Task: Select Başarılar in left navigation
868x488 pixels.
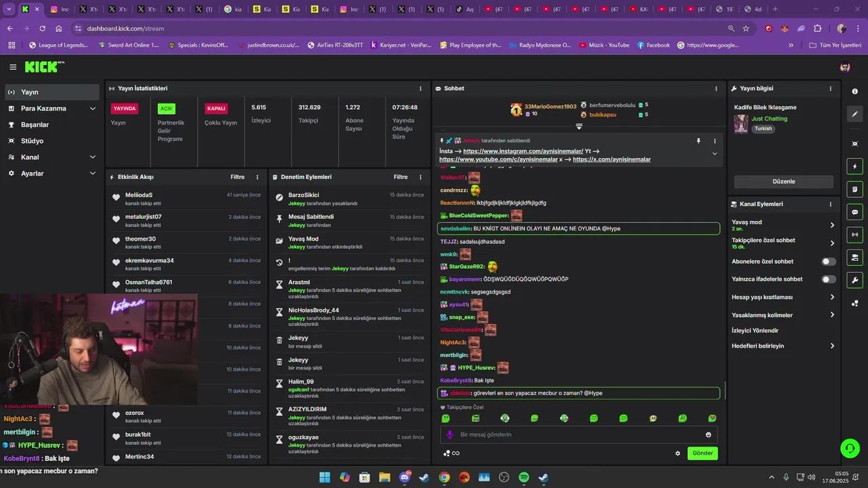Action: [x=53, y=125]
